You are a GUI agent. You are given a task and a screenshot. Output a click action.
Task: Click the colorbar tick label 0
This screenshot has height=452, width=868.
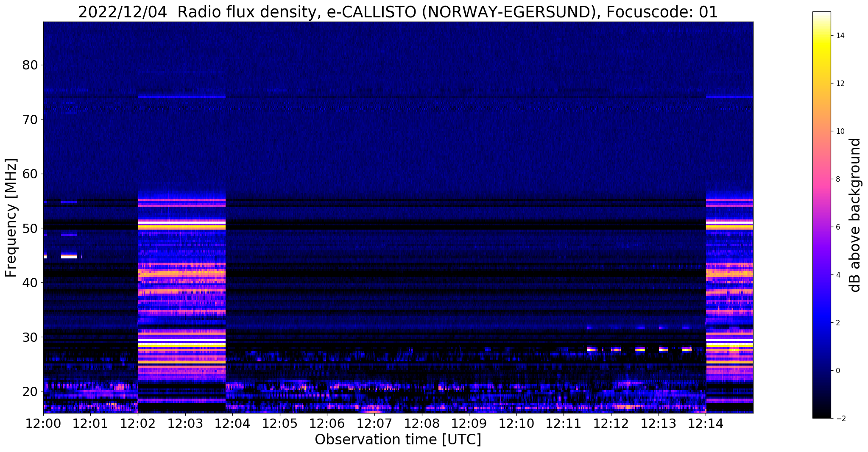[838, 371]
